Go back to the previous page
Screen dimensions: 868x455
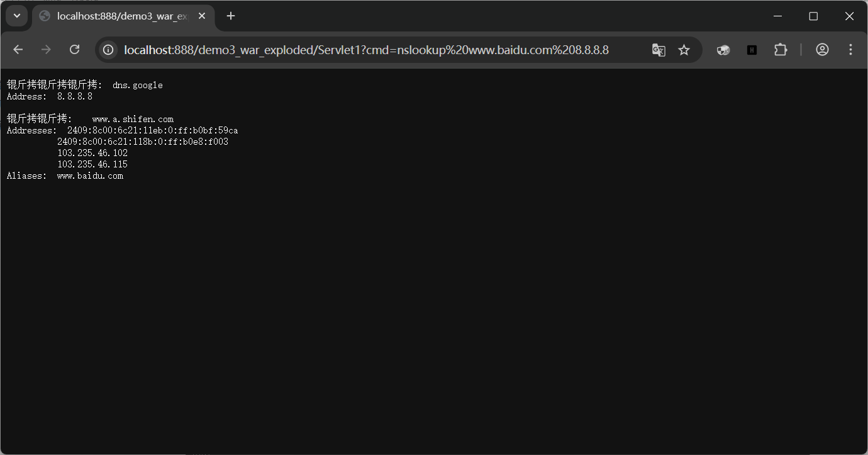18,50
